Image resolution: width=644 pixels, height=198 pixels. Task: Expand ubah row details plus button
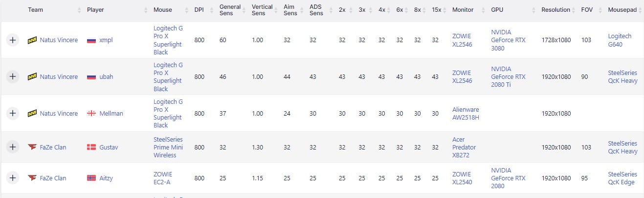tap(13, 76)
